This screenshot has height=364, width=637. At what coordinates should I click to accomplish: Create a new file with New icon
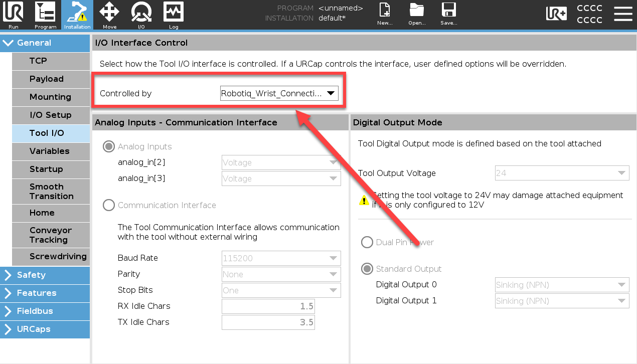click(385, 15)
